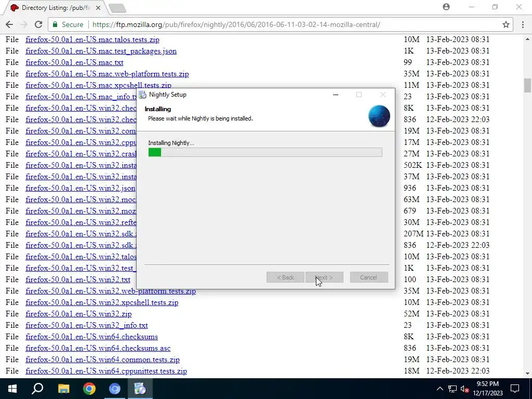Viewport: 532px width, 399px height.
Task: Open the Action Center notifications icon
Action: (515, 389)
